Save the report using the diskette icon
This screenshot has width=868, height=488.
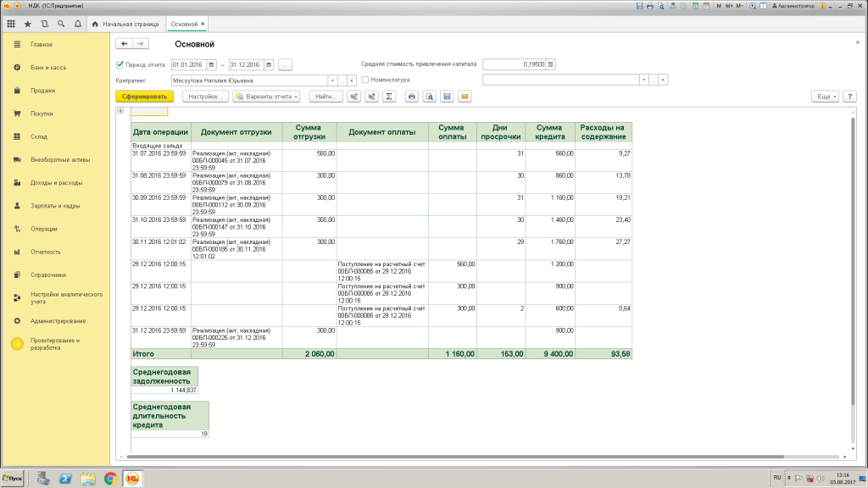[447, 97]
